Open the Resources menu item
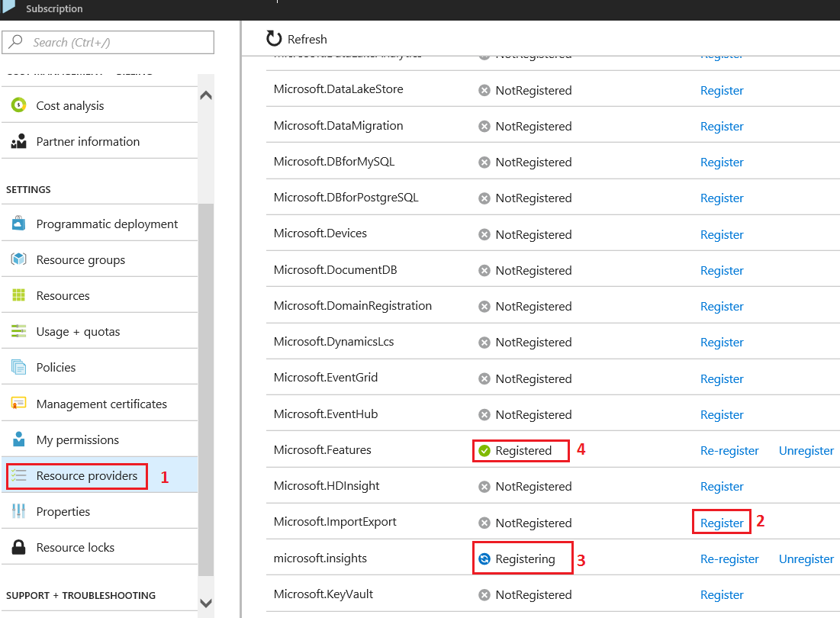The width and height of the screenshot is (840, 618). 100,295
